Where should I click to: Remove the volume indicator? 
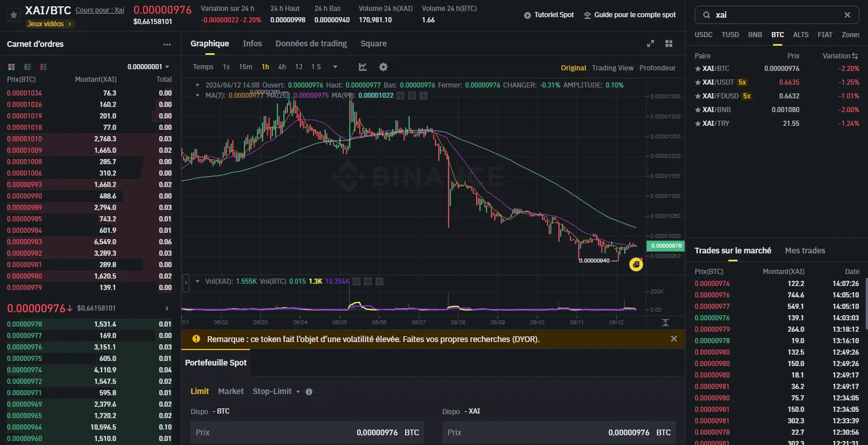[x=379, y=281]
